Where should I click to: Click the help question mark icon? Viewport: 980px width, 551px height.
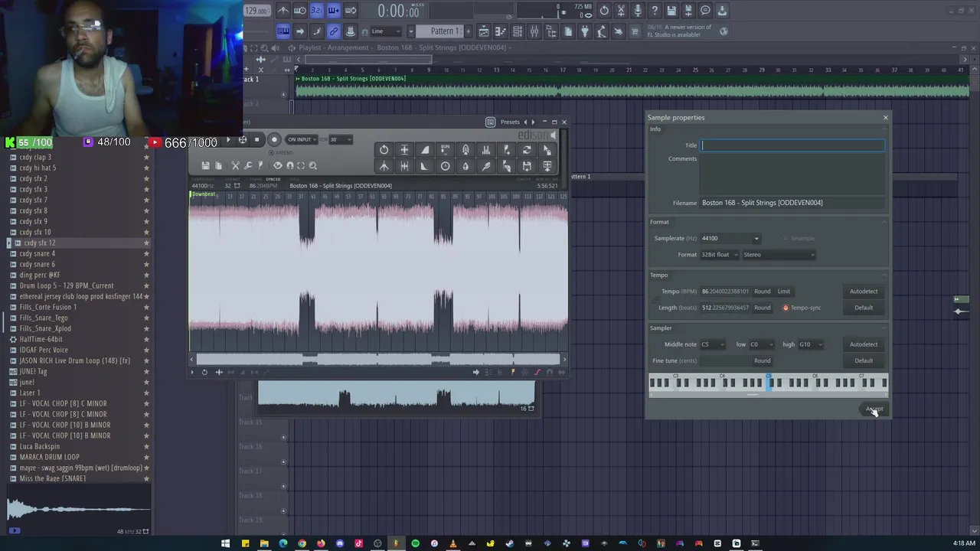click(x=655, y=11)
